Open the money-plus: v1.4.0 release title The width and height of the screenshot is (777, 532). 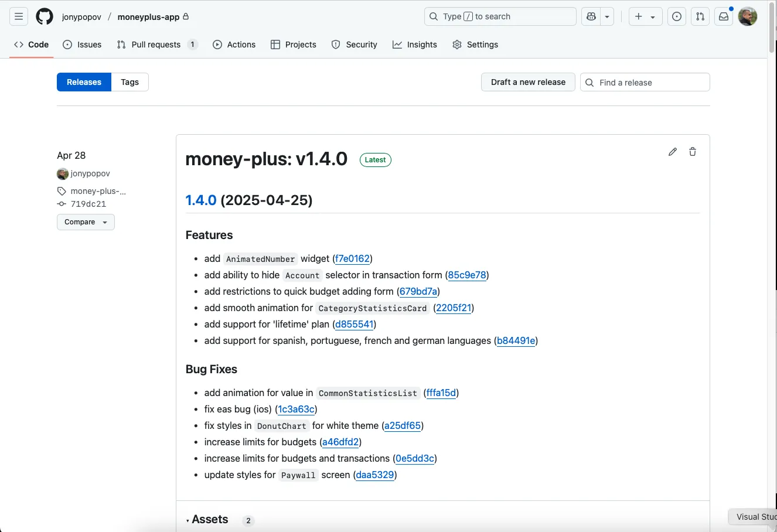[x=267, y=159]
